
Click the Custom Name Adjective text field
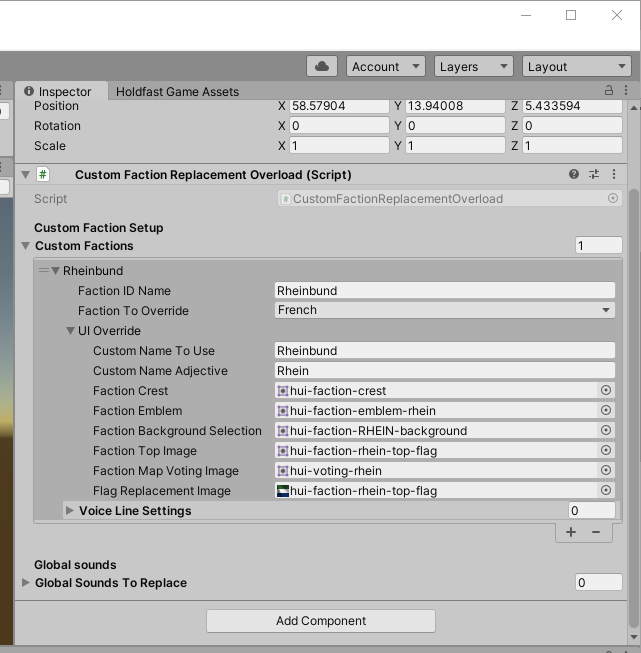[445, 371]
